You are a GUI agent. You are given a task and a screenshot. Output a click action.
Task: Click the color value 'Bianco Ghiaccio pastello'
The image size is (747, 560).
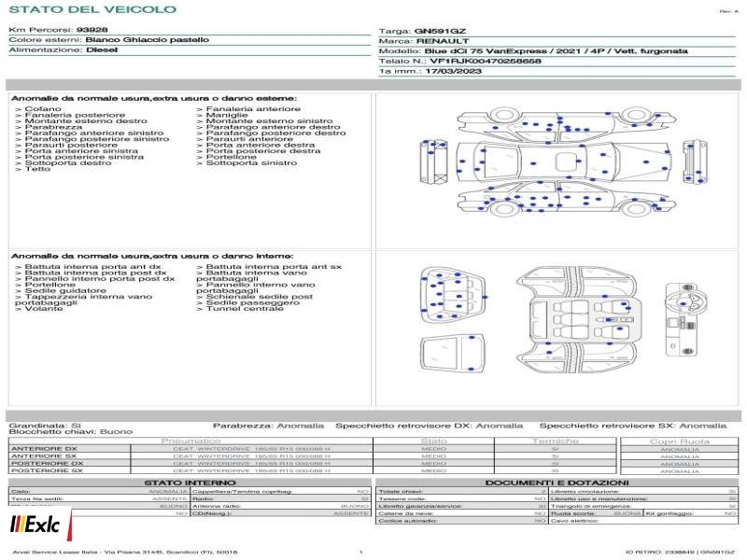148,39
